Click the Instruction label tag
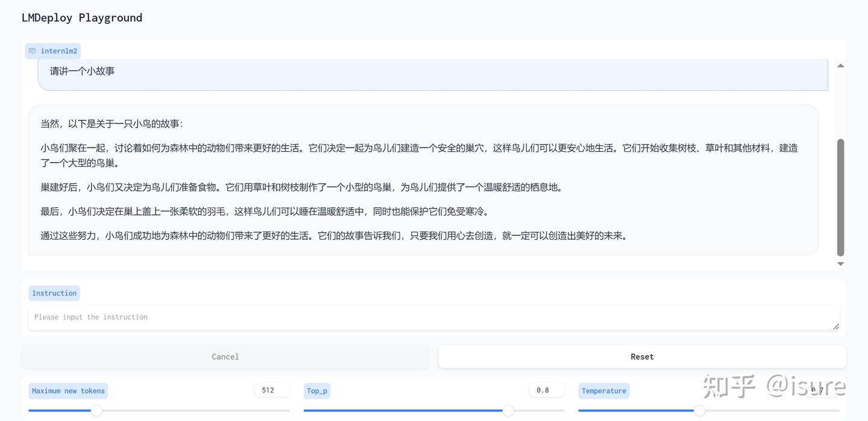The width and height of the screenshot is (868, 421). tap(54, 293)
